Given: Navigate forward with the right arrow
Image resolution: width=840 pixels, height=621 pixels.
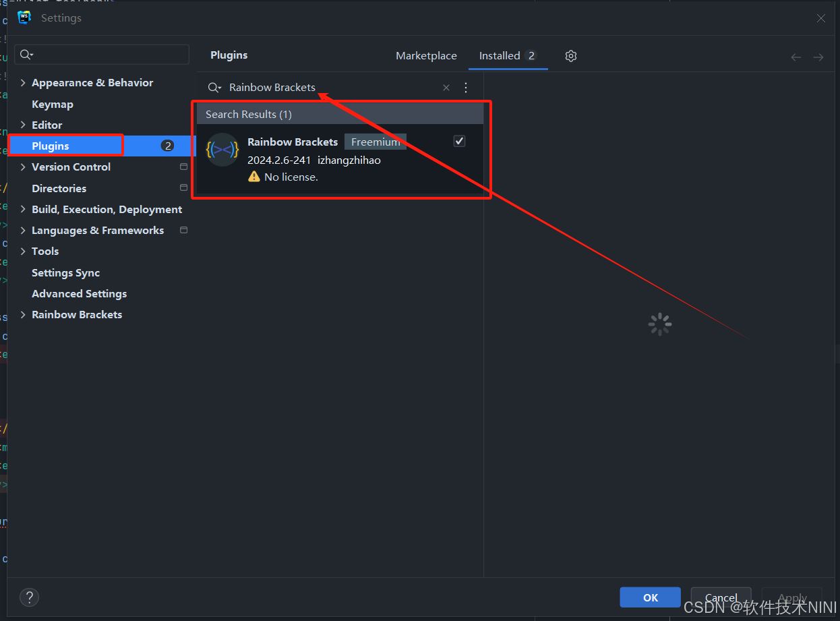Looking at the screenshot, I should coord(818,57).
